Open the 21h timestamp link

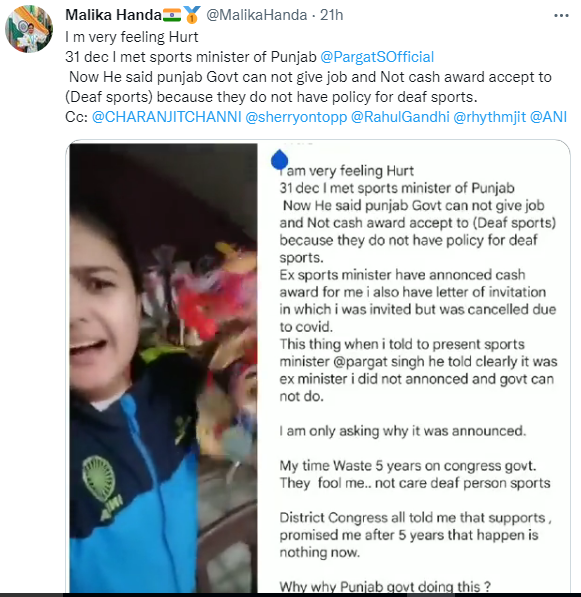(x=331, y=15)
